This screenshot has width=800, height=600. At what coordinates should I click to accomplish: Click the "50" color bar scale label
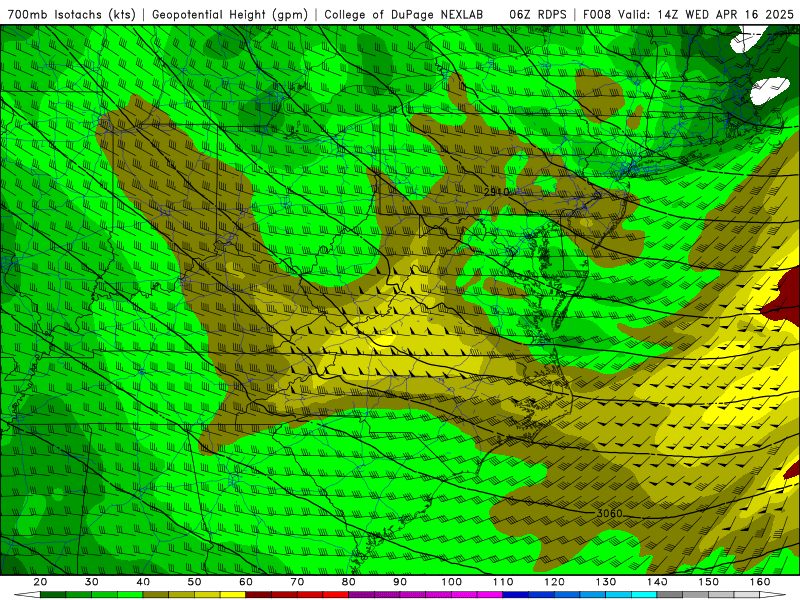point(194,582)
